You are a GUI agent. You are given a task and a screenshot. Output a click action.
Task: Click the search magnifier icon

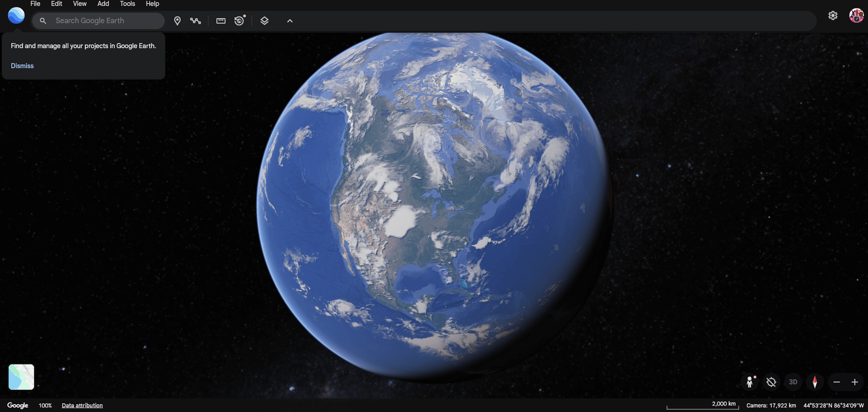click(43, 21)
